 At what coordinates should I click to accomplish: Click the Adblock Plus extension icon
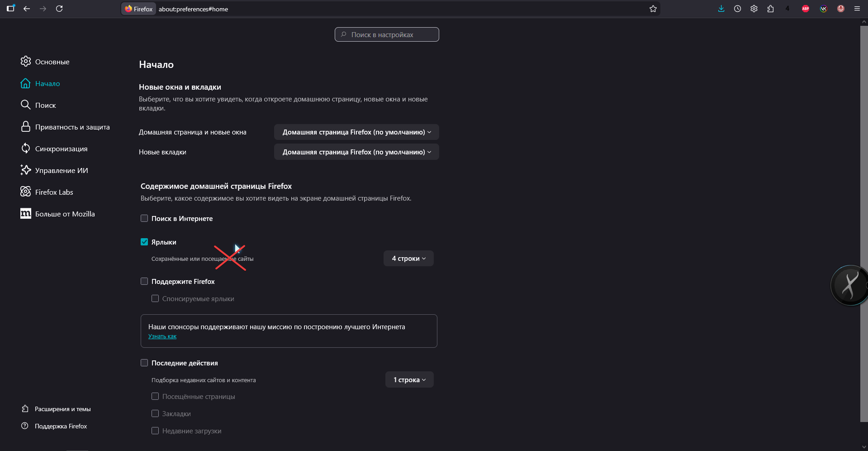tap(806, 9)
